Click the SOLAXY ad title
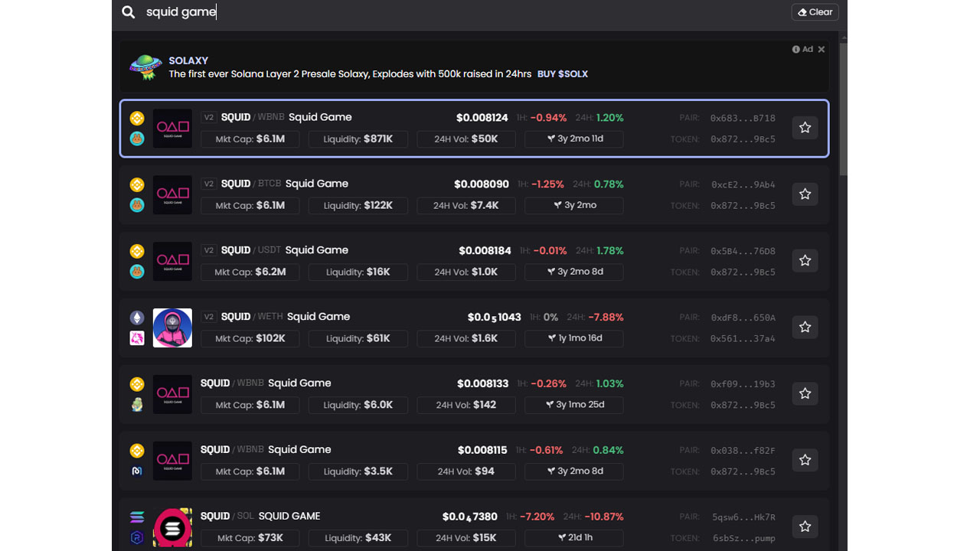Image resolution: width=980 pixels, height=551 pixels. pyautogui.click(x=188, y=60)
